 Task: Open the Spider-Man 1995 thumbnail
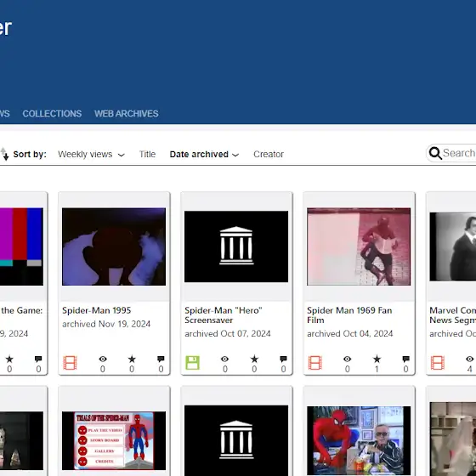pyautogui.click(x=114, y=246)
